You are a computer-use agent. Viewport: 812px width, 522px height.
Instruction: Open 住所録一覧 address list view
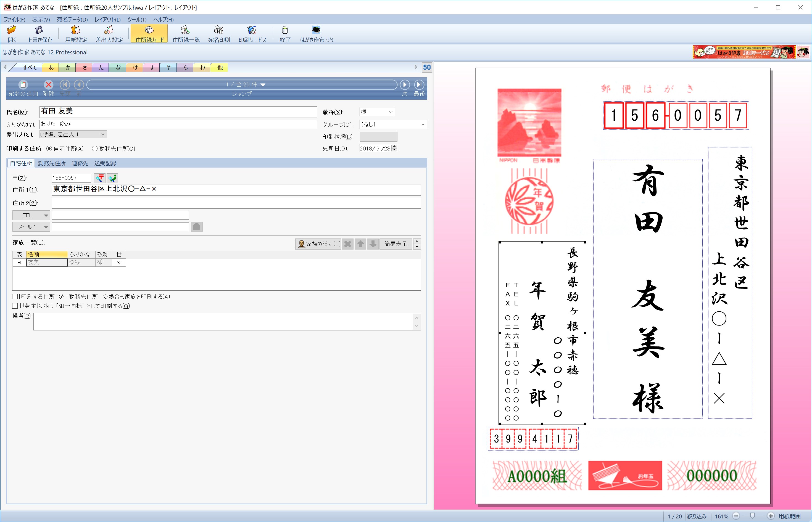(186, 34)
